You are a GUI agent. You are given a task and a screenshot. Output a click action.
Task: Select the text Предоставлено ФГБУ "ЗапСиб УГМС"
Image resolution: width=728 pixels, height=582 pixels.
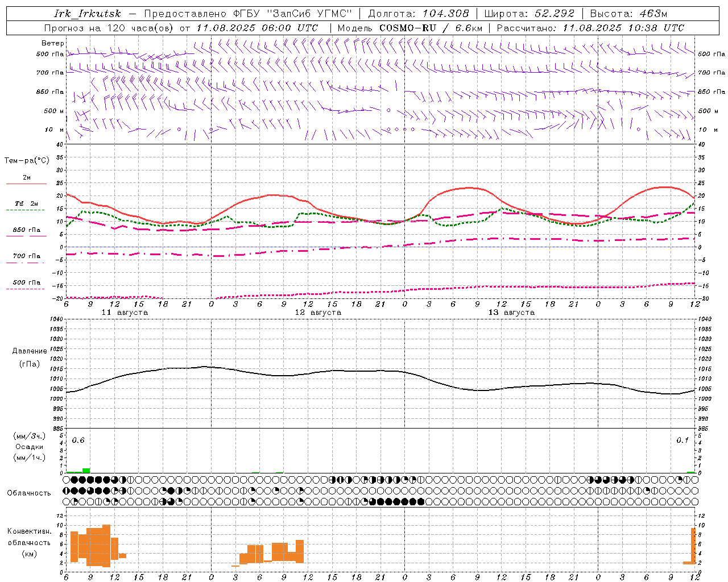click(x=248, y=14)
